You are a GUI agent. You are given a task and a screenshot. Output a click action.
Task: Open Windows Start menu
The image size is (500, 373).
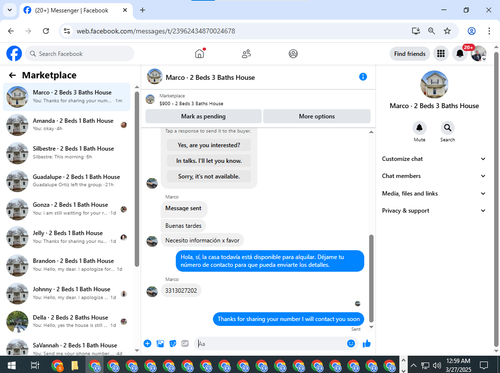pos(11,365)
